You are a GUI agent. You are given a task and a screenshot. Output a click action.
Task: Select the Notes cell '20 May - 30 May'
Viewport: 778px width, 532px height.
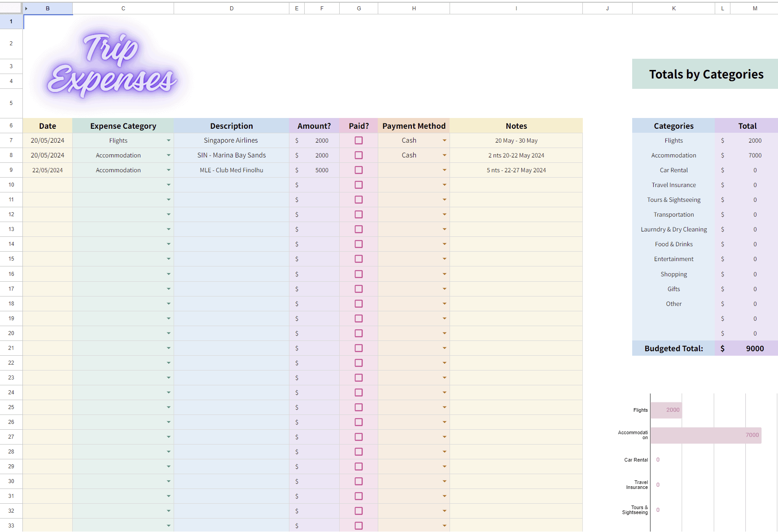click(516, 140)
